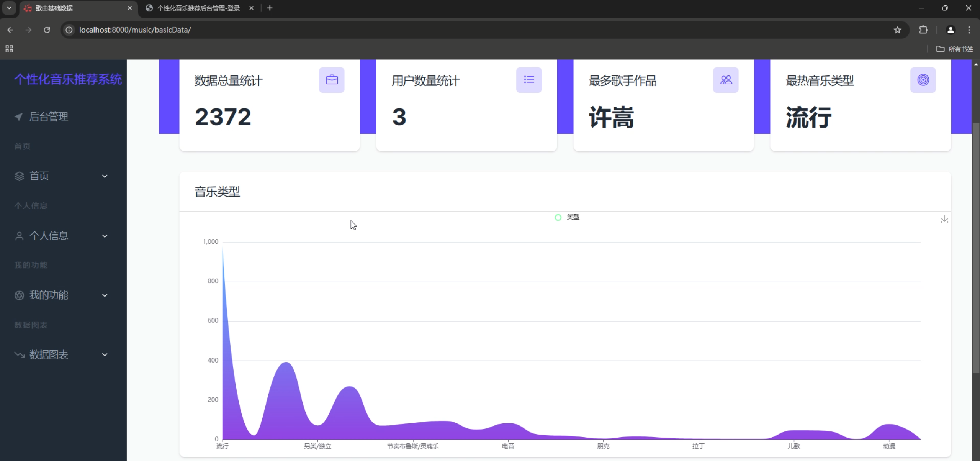
Task: Click the people icon on 最多歌手作品 card
Action: point(726,80)
